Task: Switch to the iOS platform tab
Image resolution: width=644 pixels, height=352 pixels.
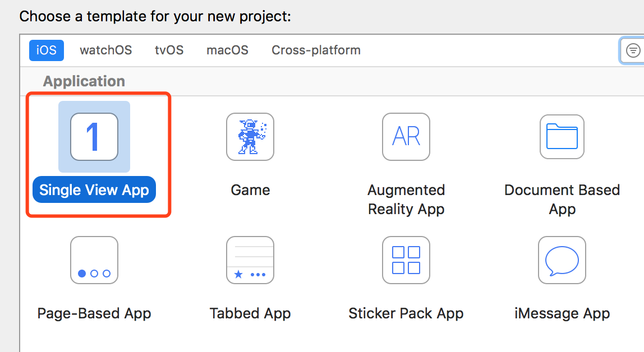Action: [47, 50]
